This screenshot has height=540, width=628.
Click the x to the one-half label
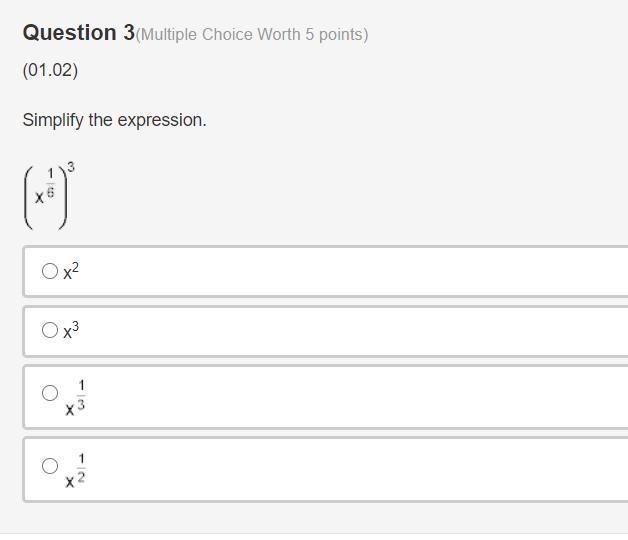[x=76, y=470]
